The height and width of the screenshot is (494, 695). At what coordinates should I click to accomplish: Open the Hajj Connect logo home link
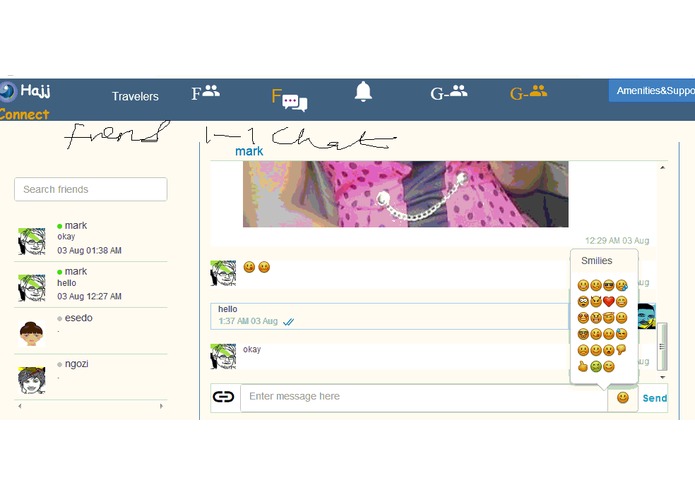[x=25, y=101]
